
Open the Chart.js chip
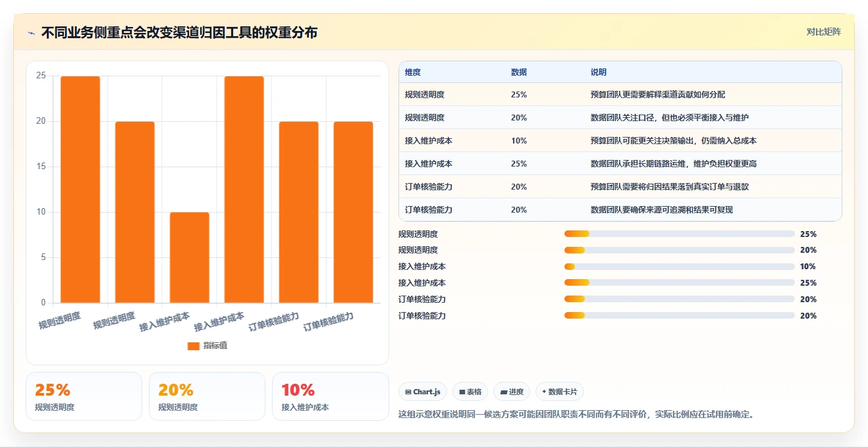coord(423,392)
